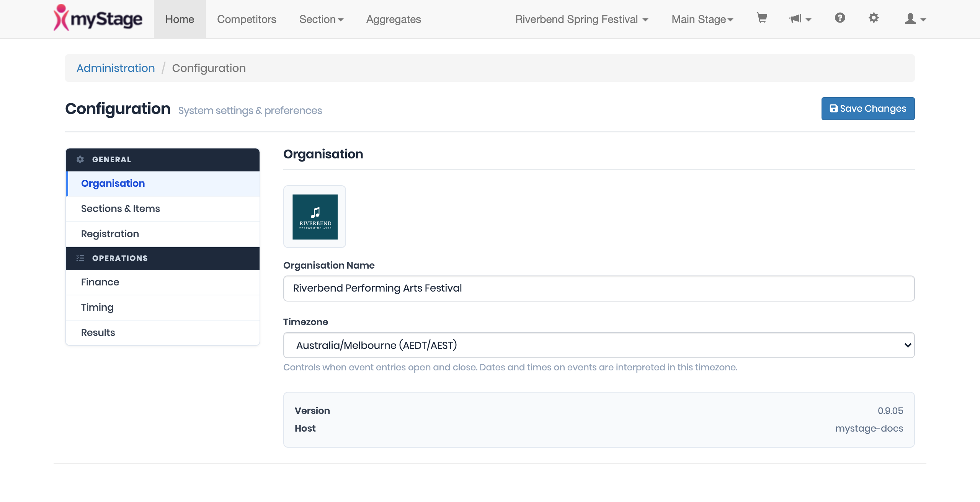This screenshot has width=980, height=502.
Task: Open the user account menu icon
Action: point(915,19)
